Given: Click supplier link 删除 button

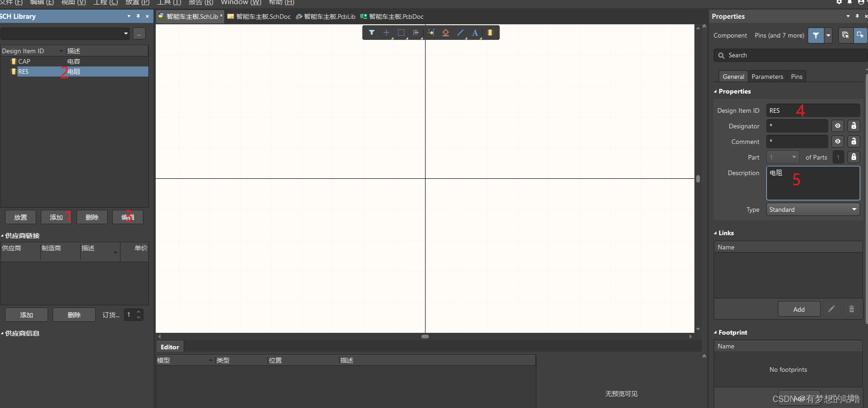Looking at the screenshot, I should [74, 315].
